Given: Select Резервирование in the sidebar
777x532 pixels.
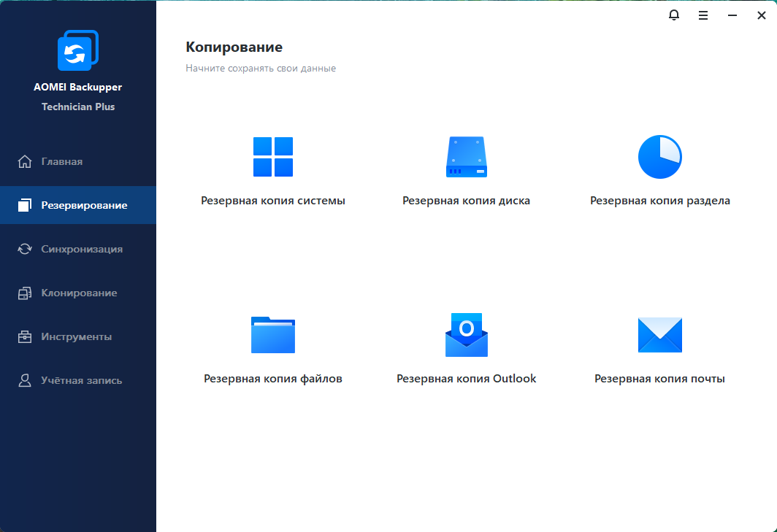Looking at the screenshot, I should (x=84, y=205).
